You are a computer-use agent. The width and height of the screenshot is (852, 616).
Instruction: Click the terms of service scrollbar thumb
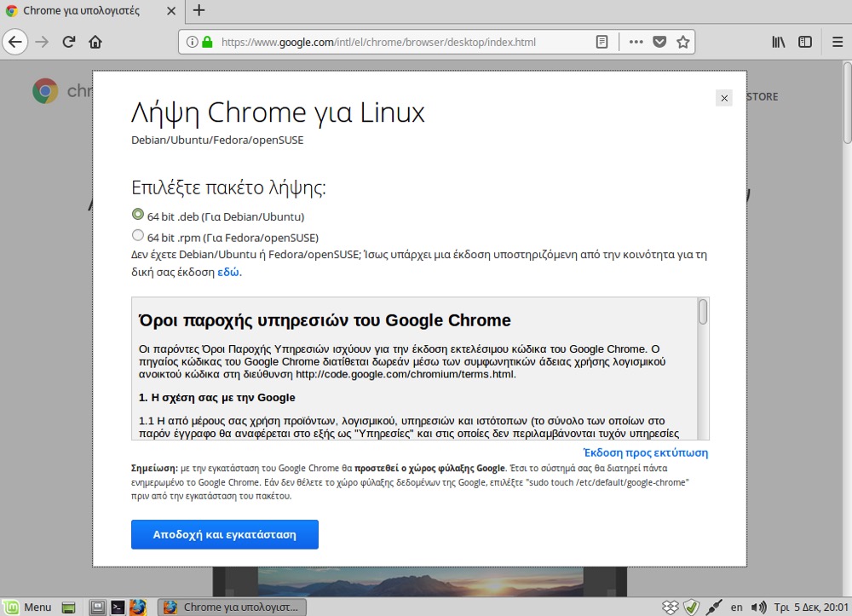point(703,312)
